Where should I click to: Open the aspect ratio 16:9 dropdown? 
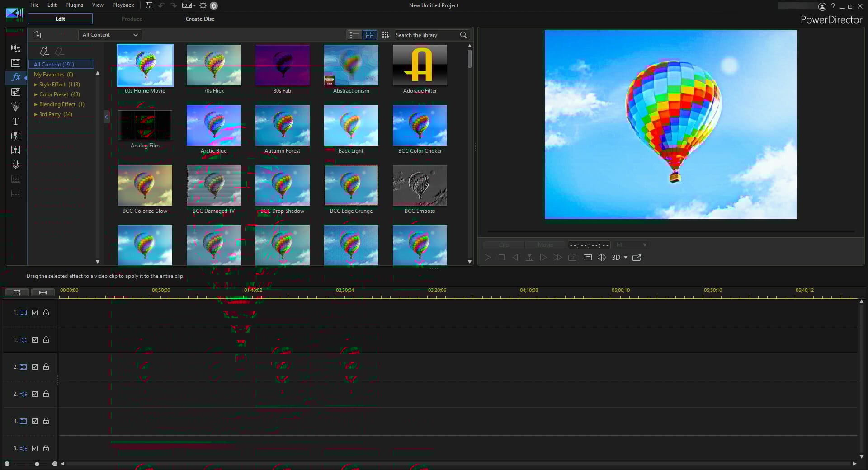189,5
